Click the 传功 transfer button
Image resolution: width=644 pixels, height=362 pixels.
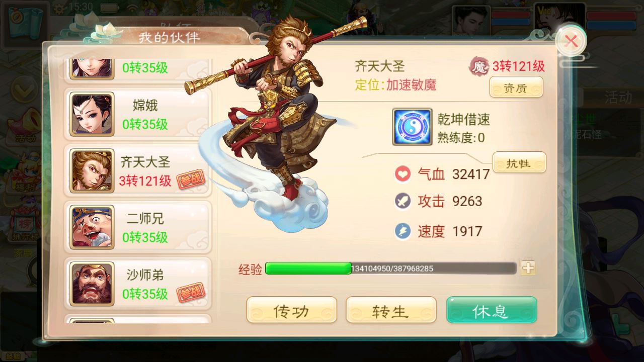(x=292, y=310)
